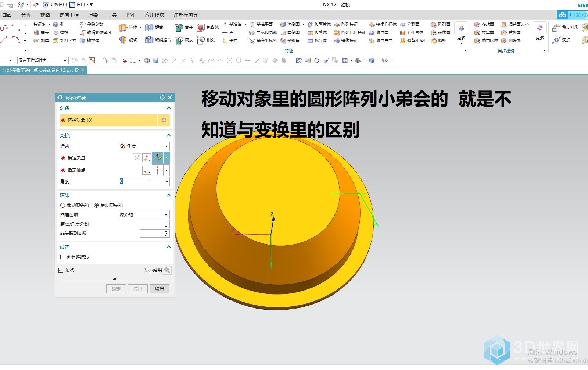Click the 变换 (Transform) ribbon tool
Viewport: 588px width, 370px height.
point(562,40)
